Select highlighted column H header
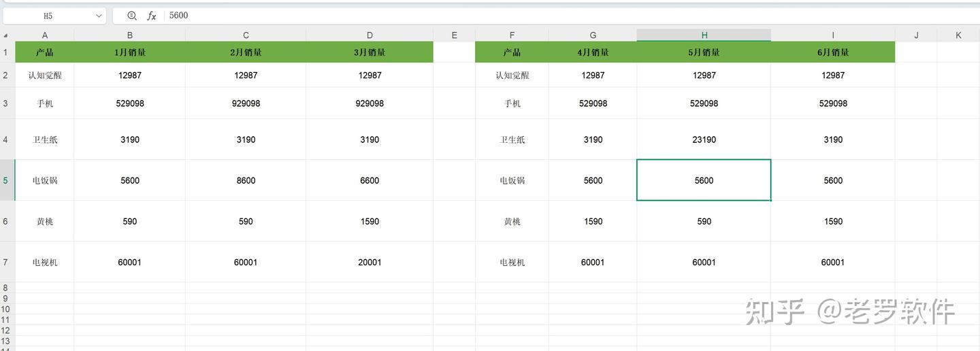The height and width of the screenshot is (351, 980). [704, 35]
